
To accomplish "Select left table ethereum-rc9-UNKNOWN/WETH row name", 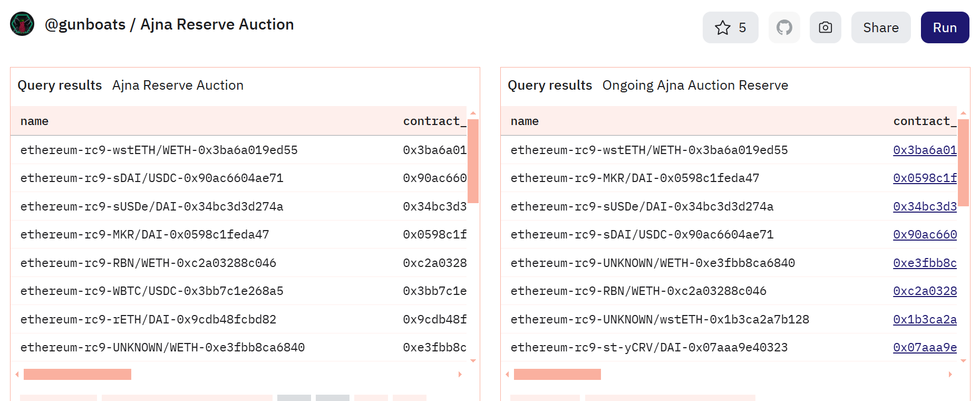I will click(162, 347).
